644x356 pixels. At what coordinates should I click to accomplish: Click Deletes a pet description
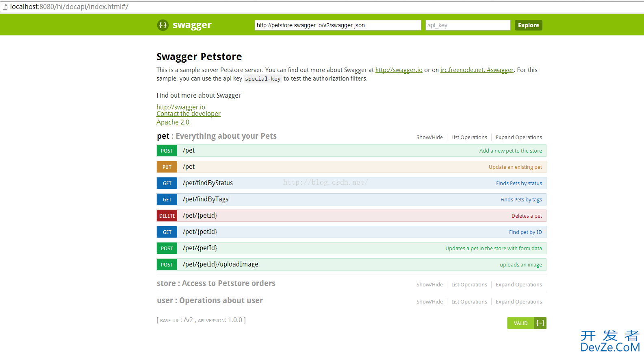point(527,216)
